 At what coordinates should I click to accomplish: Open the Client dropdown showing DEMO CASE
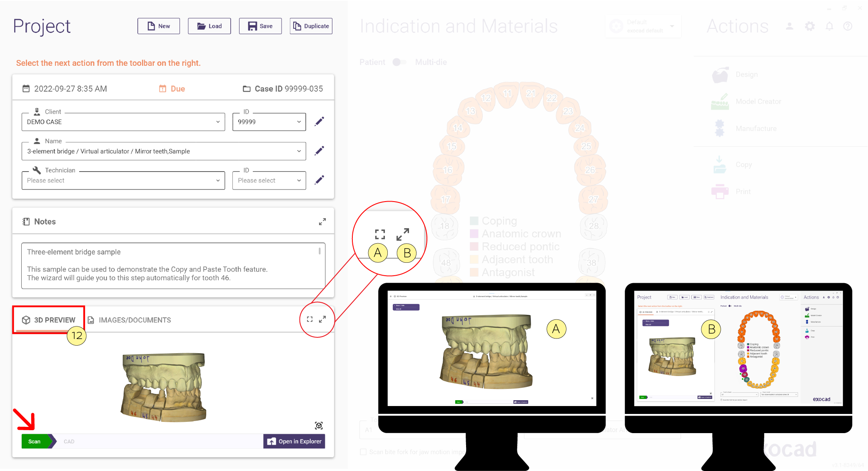tap(123, 122)
